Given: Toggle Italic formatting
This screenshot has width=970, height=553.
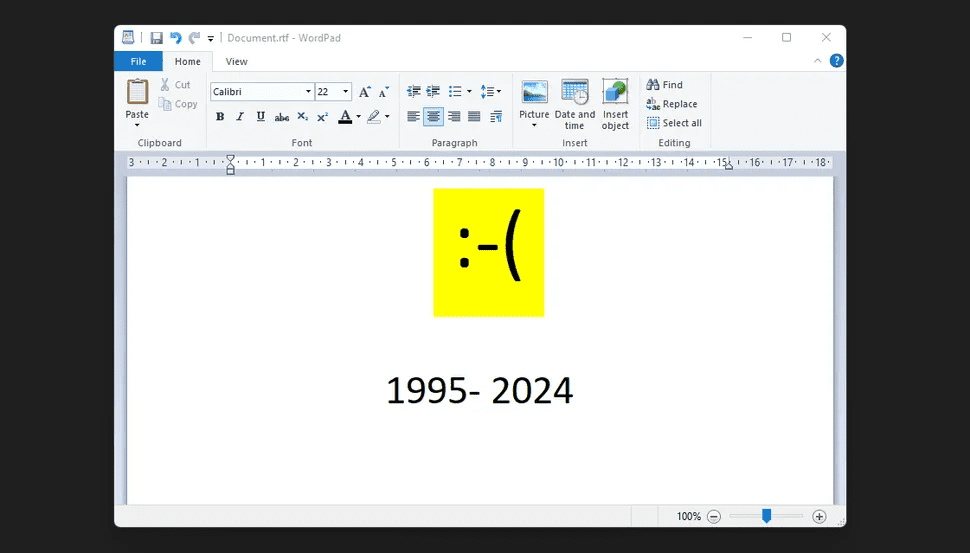Looking at the screenshot, I should pyautogui.click(x=240, y=117).
